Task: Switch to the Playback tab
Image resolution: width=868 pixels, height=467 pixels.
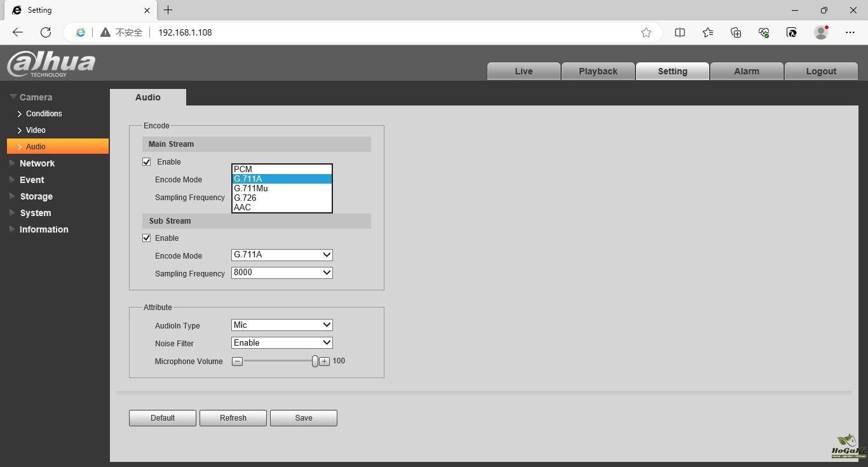Action: tap(598, 71)
